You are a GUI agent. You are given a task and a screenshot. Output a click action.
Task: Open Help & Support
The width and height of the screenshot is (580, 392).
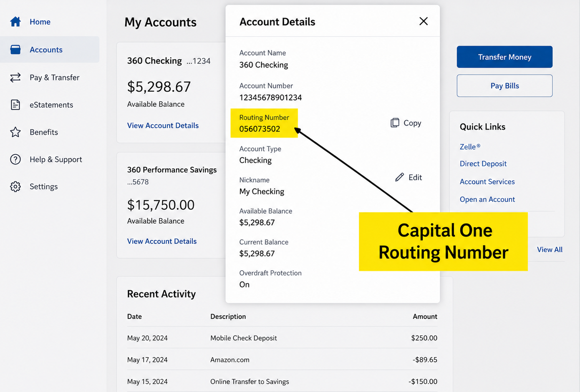pyautogui.click(x=56, y=159)
